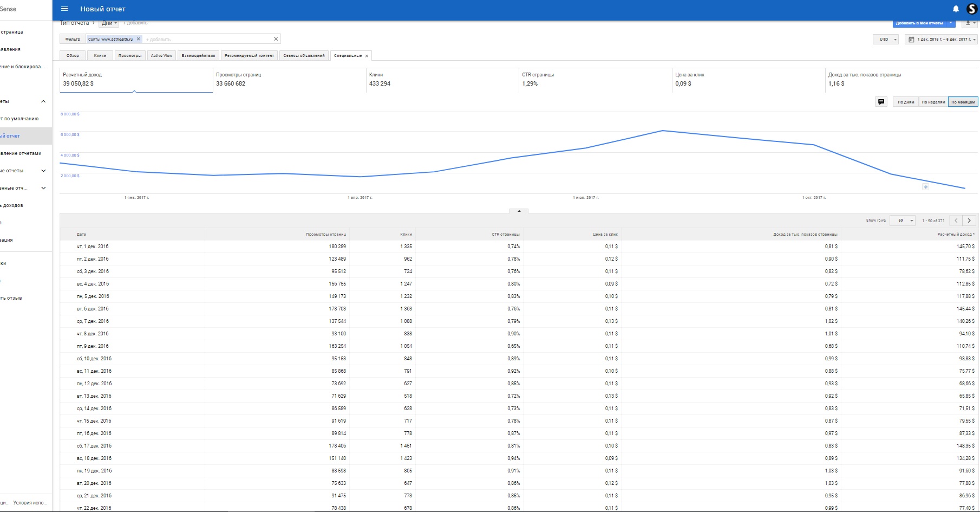
Task: Click the download report icon
Action: 968,23
